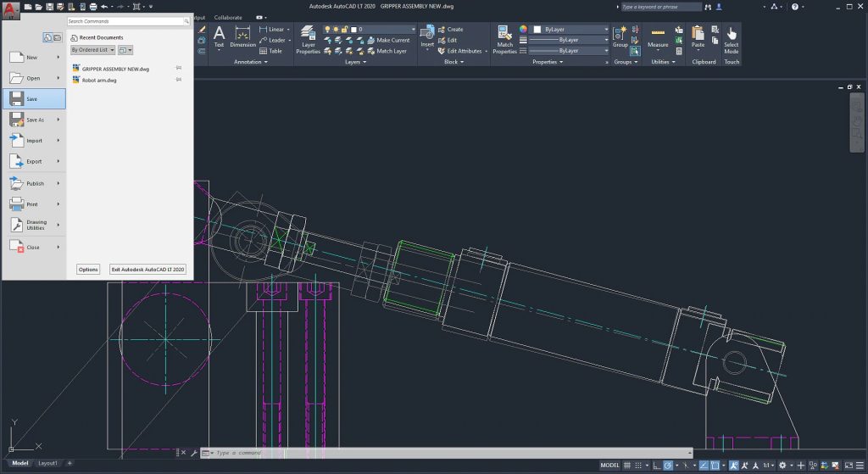Open Layer Properties panel
The width and height of the screenshot is (868, 474).
pyautogui.click(x=308, y=33)
